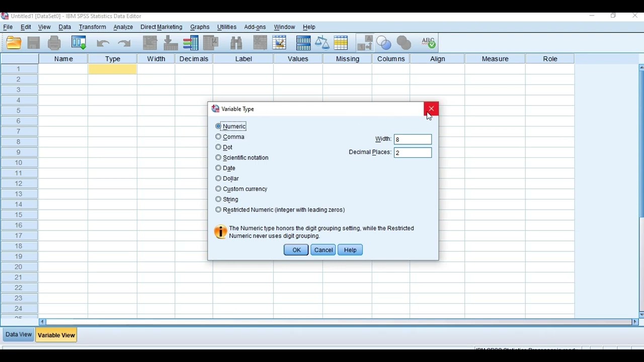Screen dimensions: 644x362
Task: Open the Window menu
Action: click(284, 27)
